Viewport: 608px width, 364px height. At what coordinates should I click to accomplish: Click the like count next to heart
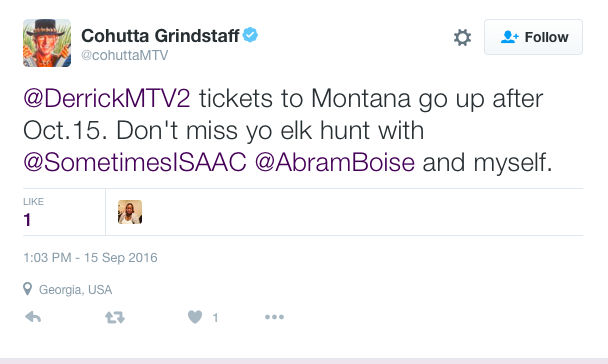(x=215, y=318)
